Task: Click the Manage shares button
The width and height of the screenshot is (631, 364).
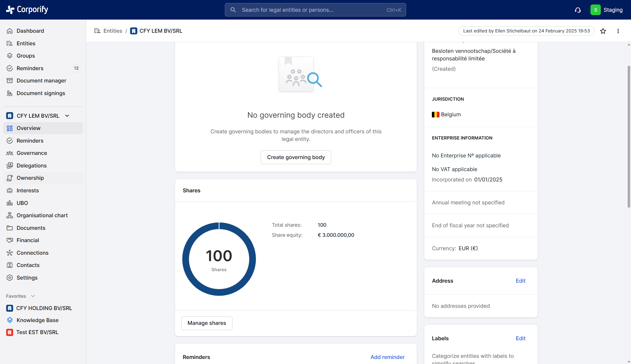Action: pyautogui.click(x=207, y=323)
